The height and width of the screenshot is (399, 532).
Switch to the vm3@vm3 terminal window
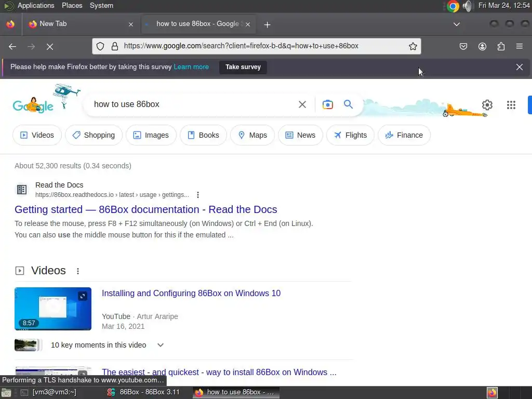(x=48, y=392)
